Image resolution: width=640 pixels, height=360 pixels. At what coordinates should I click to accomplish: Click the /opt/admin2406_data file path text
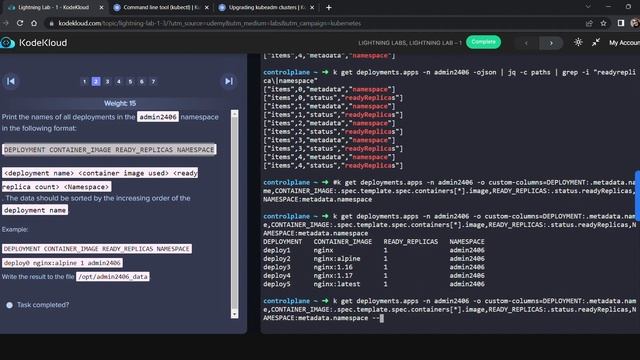(113, 277)
